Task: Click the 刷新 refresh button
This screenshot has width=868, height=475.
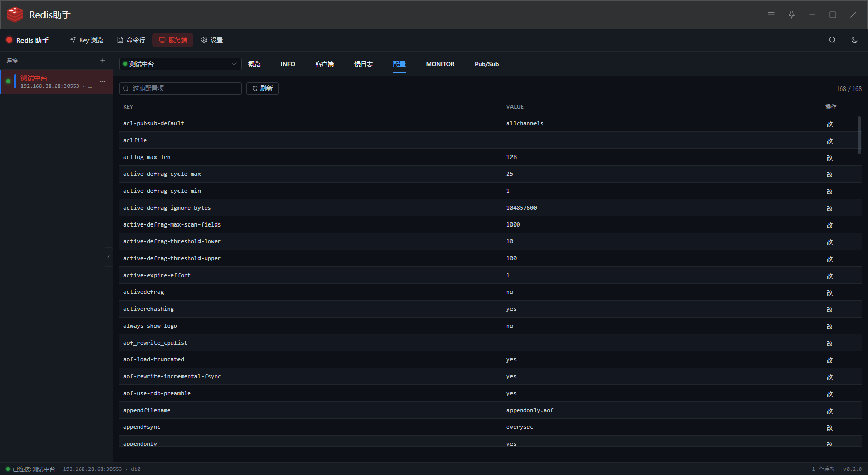Action: click(x=262, y=88)
